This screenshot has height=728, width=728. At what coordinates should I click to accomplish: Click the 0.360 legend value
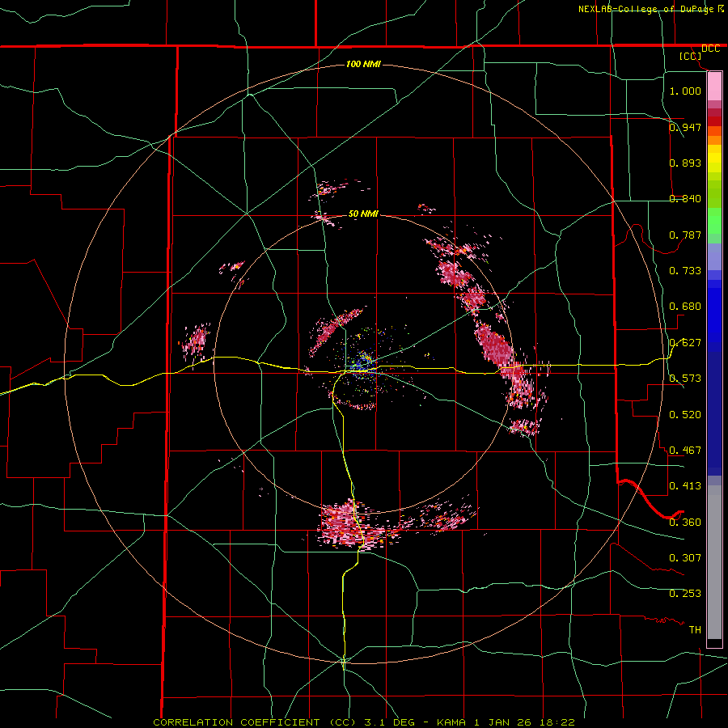[x=685, y=522]
